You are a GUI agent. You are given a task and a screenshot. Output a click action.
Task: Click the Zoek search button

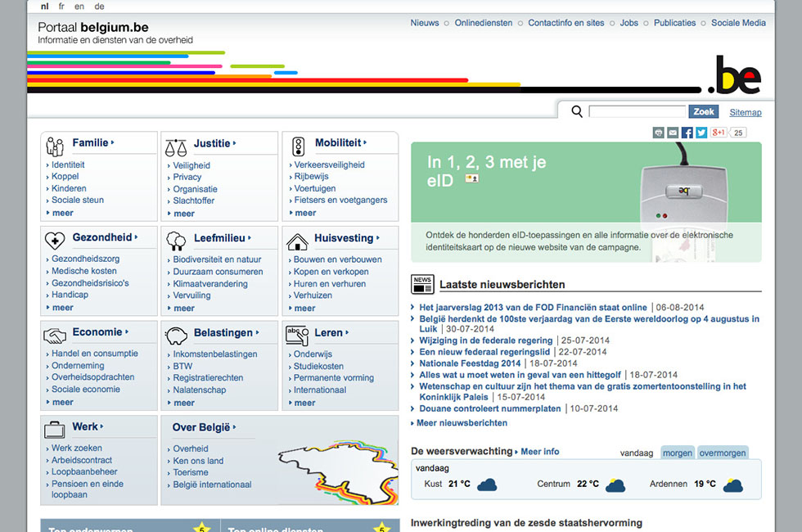pos(703,111)
